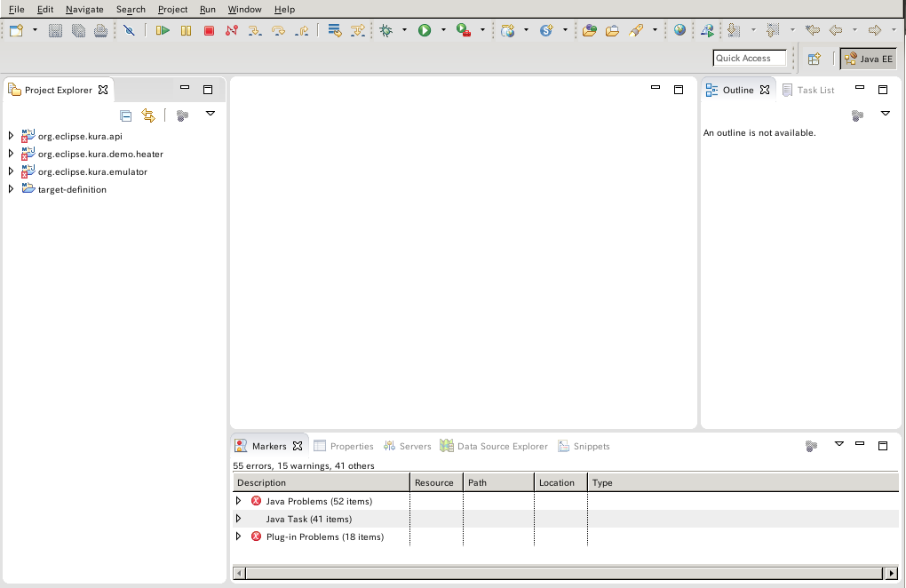Click the New Server icon
906x588 pixels.
click(x=507, y=30)
